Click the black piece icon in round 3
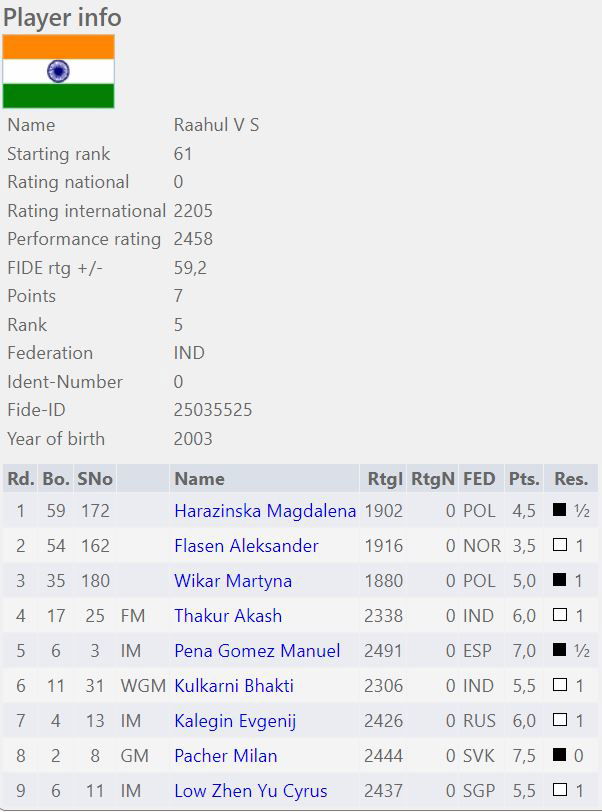The width and height of the screenshot is (602, 812). click(x=560, y=581)
